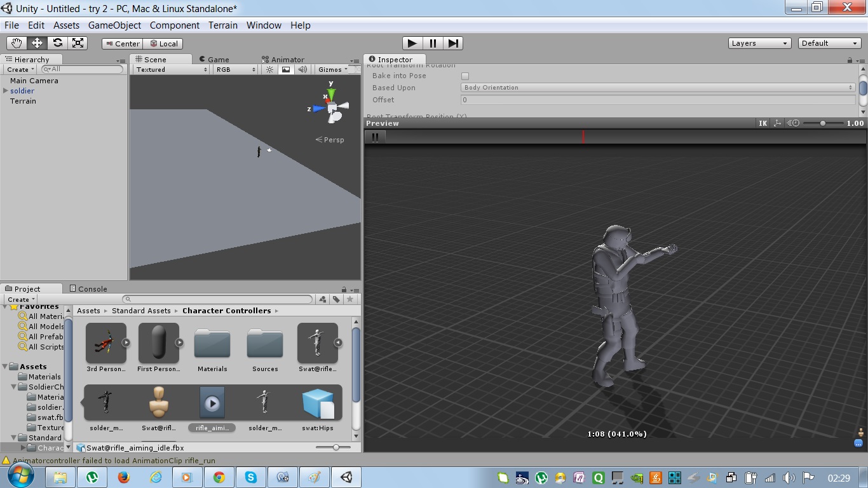Open the Terrain menu
The width and height of the screenshot is (868, 488).
point(223,25)
